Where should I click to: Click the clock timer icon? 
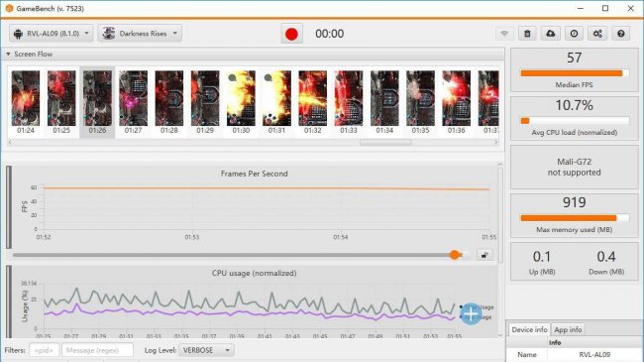point(575,34)
